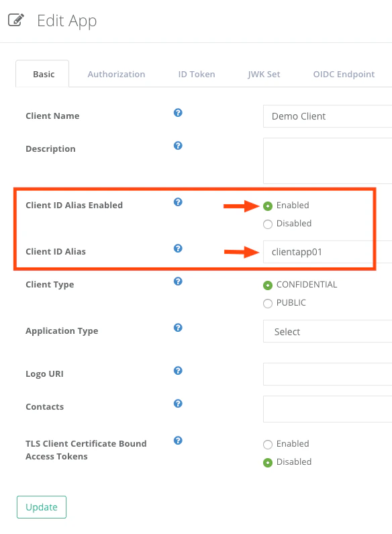Switch to the Authorization tab
This screenshot has height=534, width=392.
(x=116, y=75)
